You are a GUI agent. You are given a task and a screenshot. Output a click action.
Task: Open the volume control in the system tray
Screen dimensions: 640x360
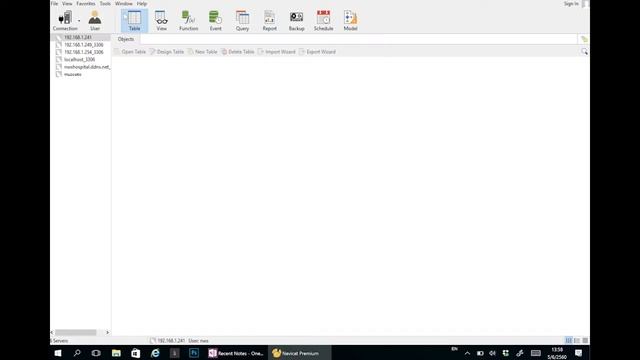click(492, 353)
